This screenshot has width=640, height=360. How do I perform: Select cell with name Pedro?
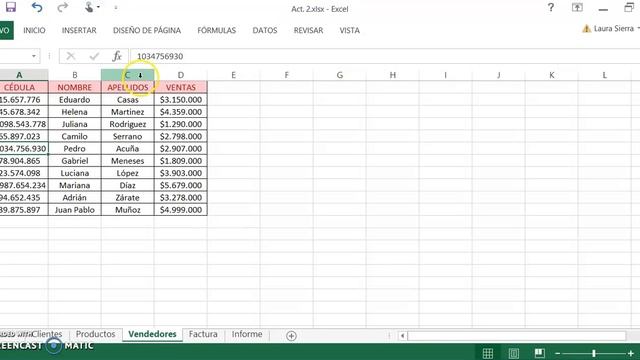(75, 149)
